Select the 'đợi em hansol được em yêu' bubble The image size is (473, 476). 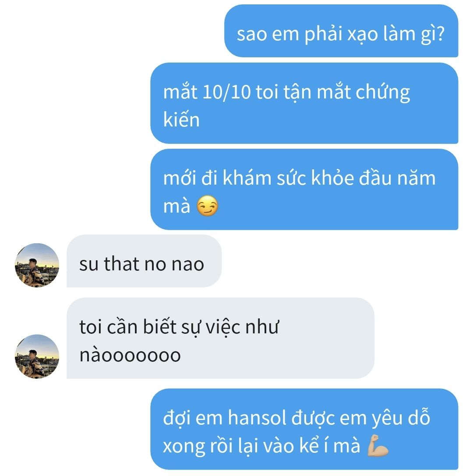(x=304, y=429)
